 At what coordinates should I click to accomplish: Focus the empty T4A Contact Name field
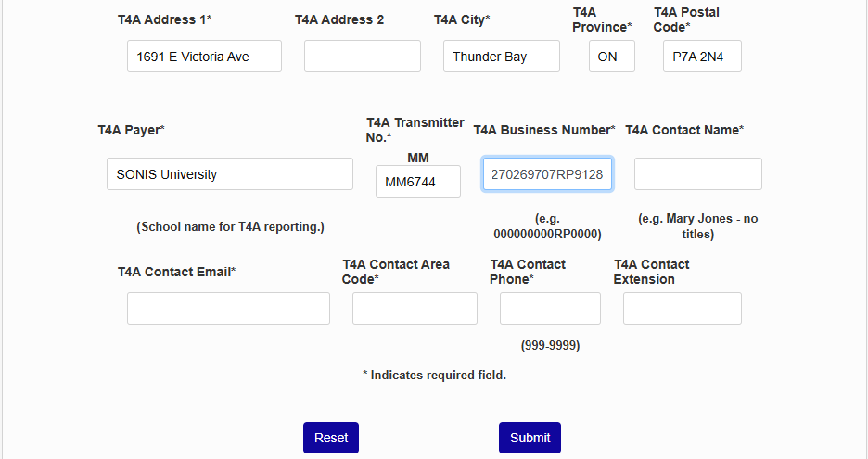tap(697, 174)
